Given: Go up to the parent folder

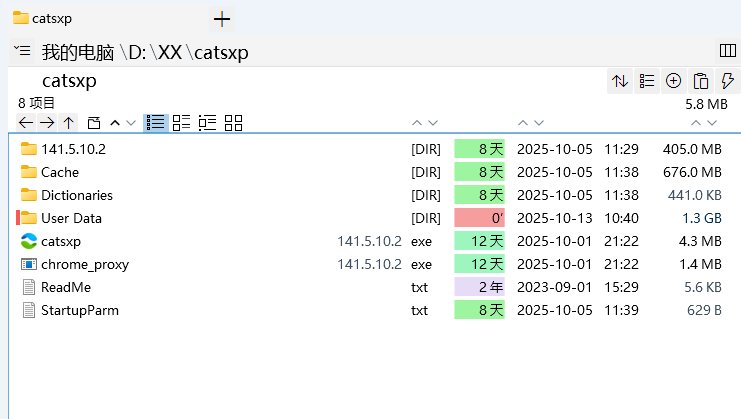Looking at the screenshot, I should [x=68, y=123].
